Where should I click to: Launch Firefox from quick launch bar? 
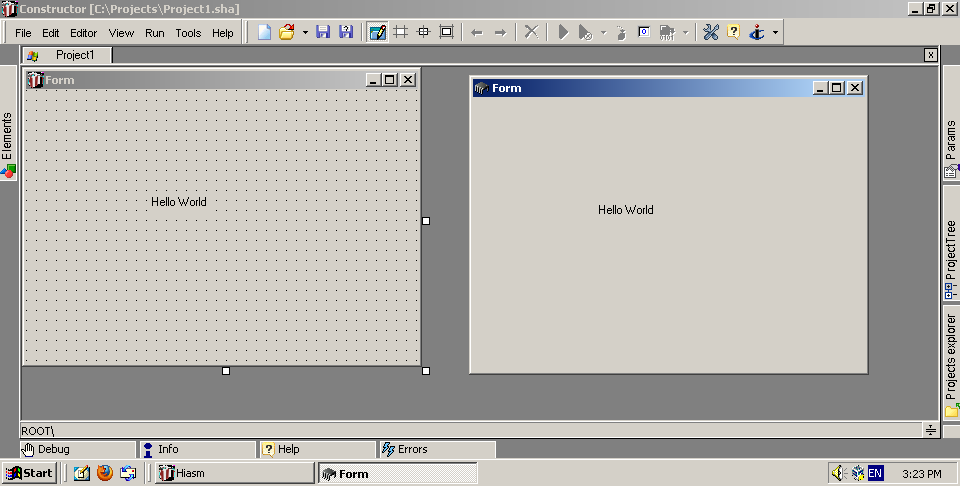pyautogui.click(x=105, y=473)
